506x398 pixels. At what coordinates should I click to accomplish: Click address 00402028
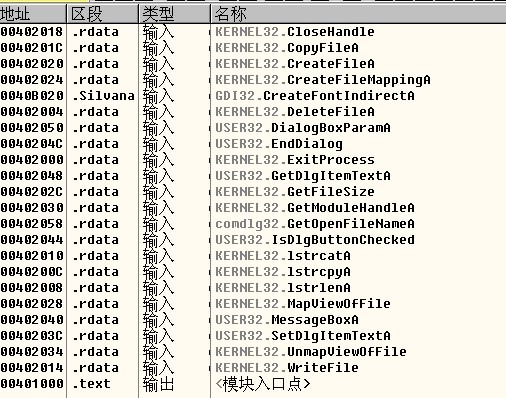tap(32, 304)
